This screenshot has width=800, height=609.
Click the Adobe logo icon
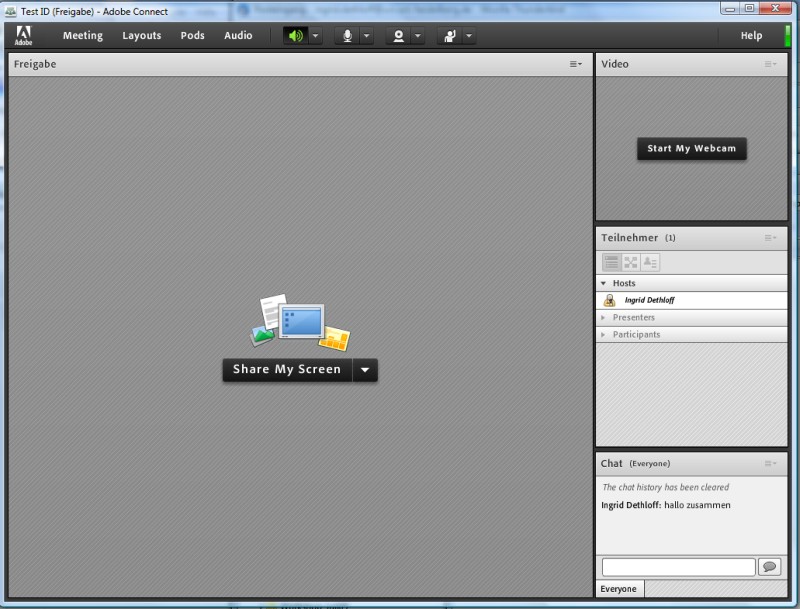(x=23, y=35)
